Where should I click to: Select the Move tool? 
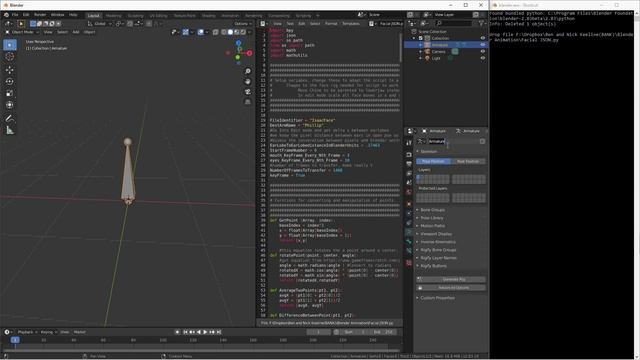pos(10,70)
